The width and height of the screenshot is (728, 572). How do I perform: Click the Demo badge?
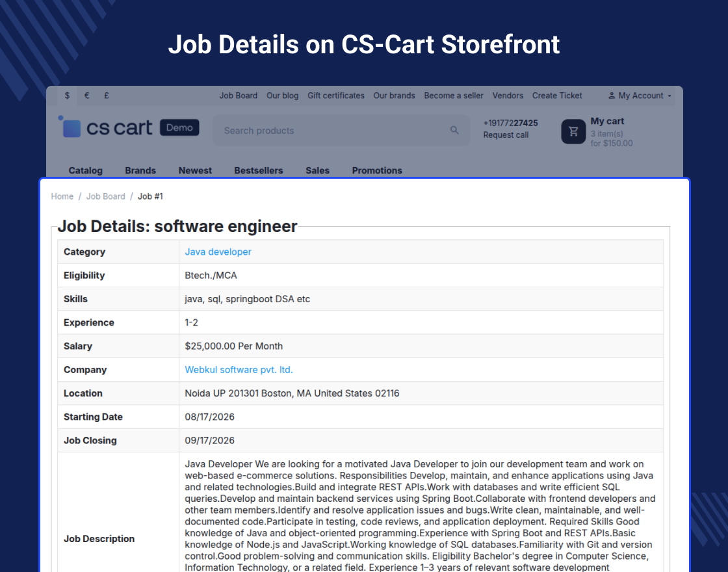[x=179, y=127]
